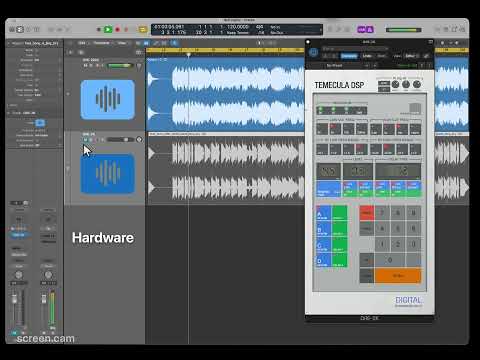Open the Mixer icon in control bar

59,30
